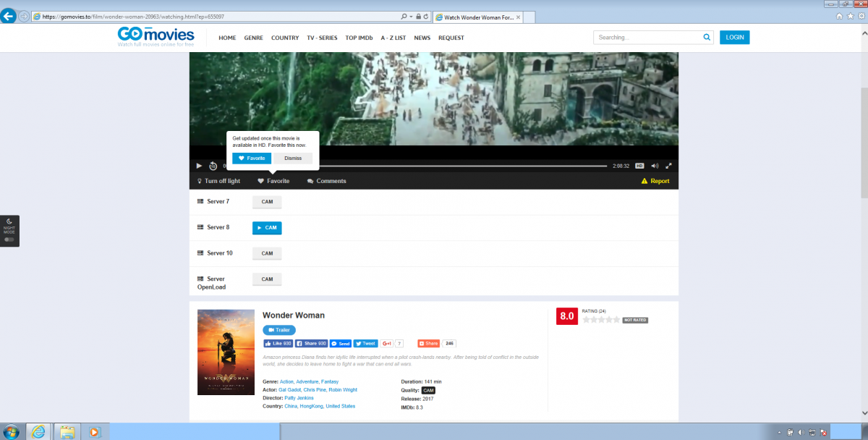Open Windows Media Player from taskbar
Image resolution: width=868 pixels, height=440 pixels.
click(94, 432)
